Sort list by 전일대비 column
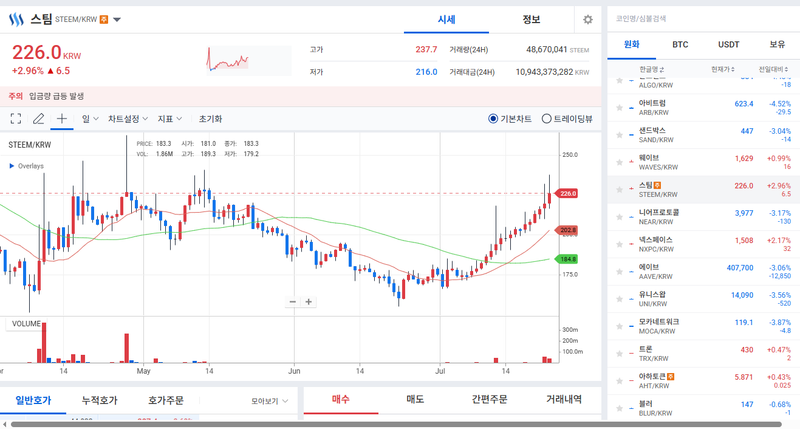Screen dimensions: 800x429 [773, 69]
